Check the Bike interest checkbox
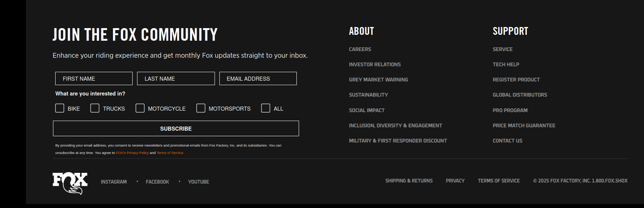This screenshot has height=208, width=644. [60, 108]
